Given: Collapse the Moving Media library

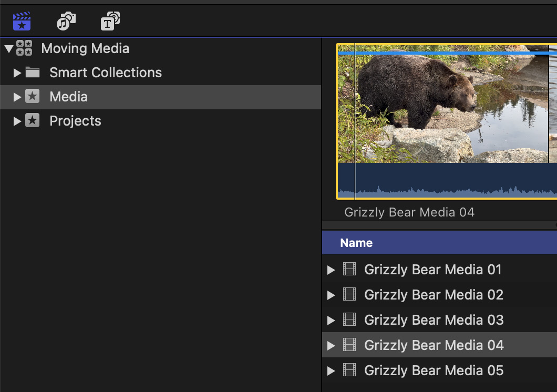Looking at the screenshot, I should (8, 49).
